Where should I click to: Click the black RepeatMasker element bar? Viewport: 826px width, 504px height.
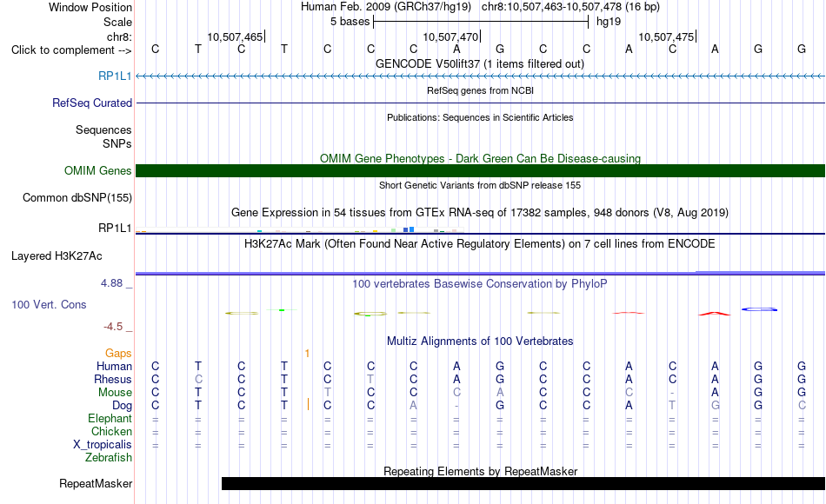point(523,483)
